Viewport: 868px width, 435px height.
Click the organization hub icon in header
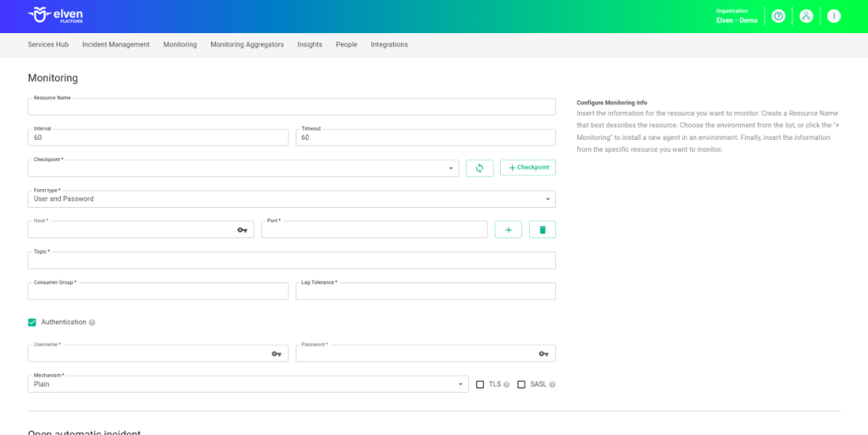[806, 16]
